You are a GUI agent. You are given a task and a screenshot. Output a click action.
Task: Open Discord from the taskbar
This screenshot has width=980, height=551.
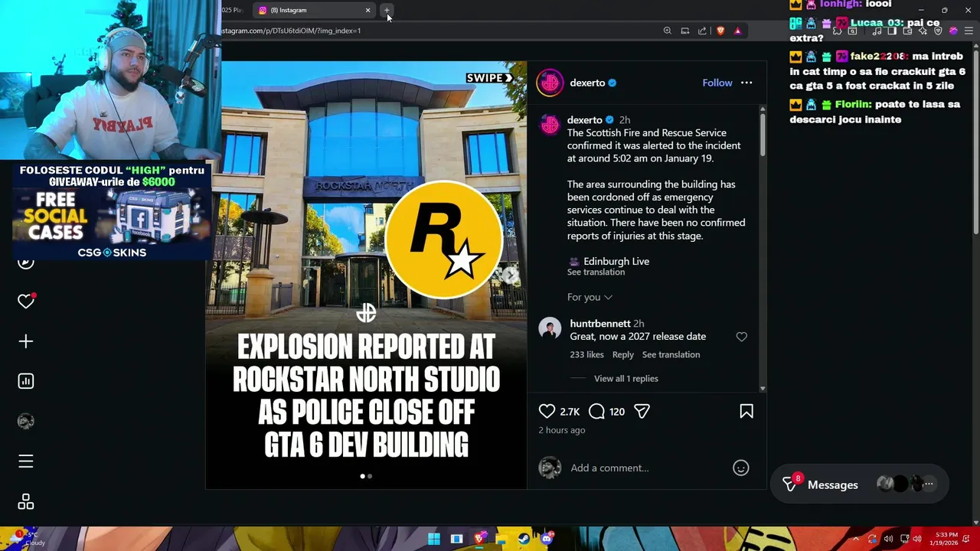(547, 539)
